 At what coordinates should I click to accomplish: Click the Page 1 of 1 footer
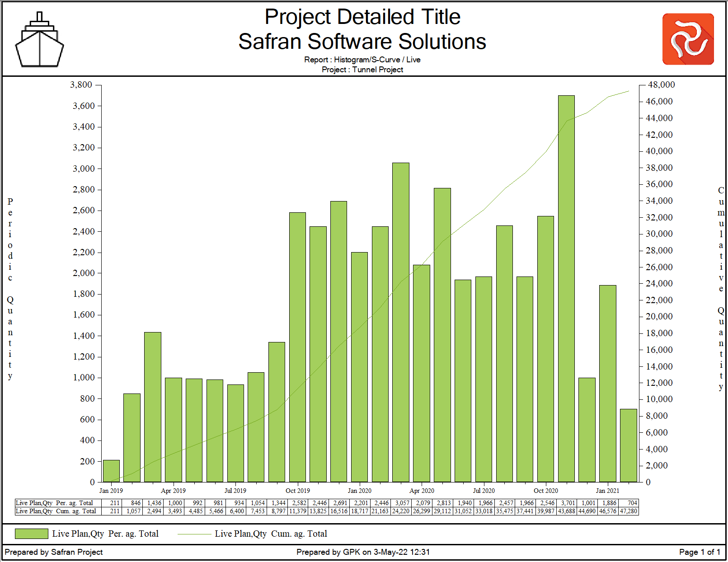pos(700,552)
